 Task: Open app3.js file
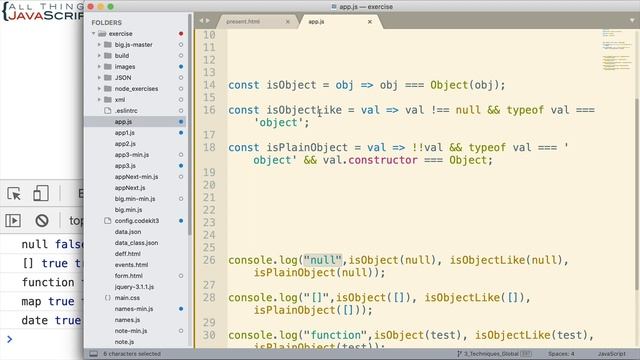[x=125, y=166]
